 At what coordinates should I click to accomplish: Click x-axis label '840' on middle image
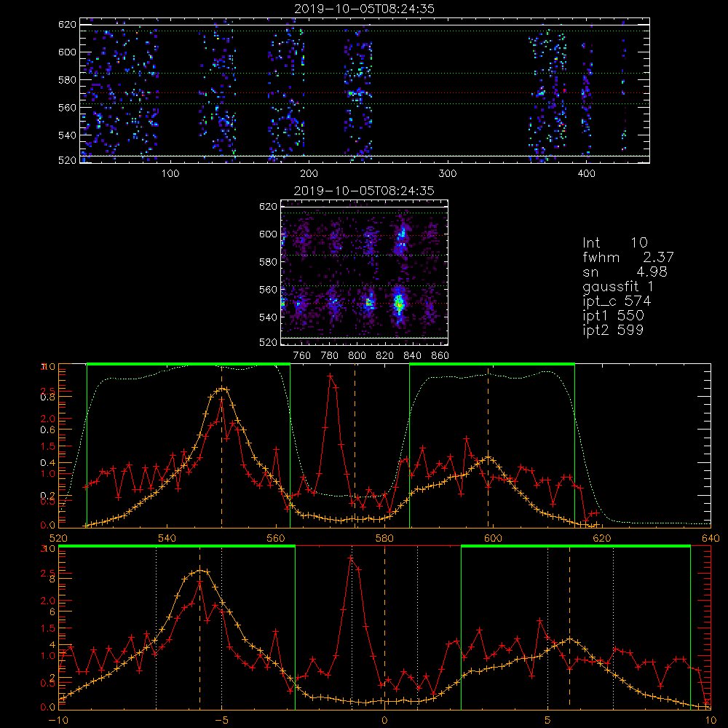click(412, 356)
